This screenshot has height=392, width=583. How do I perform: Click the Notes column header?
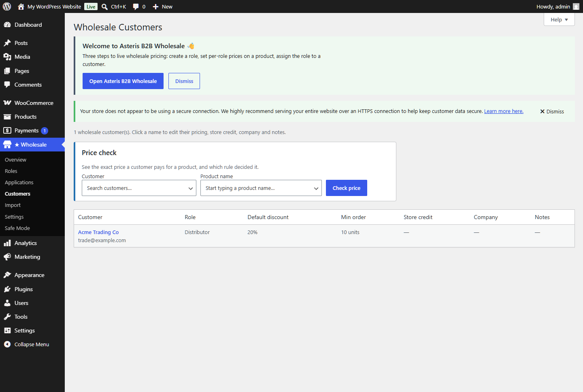(542, 217)
